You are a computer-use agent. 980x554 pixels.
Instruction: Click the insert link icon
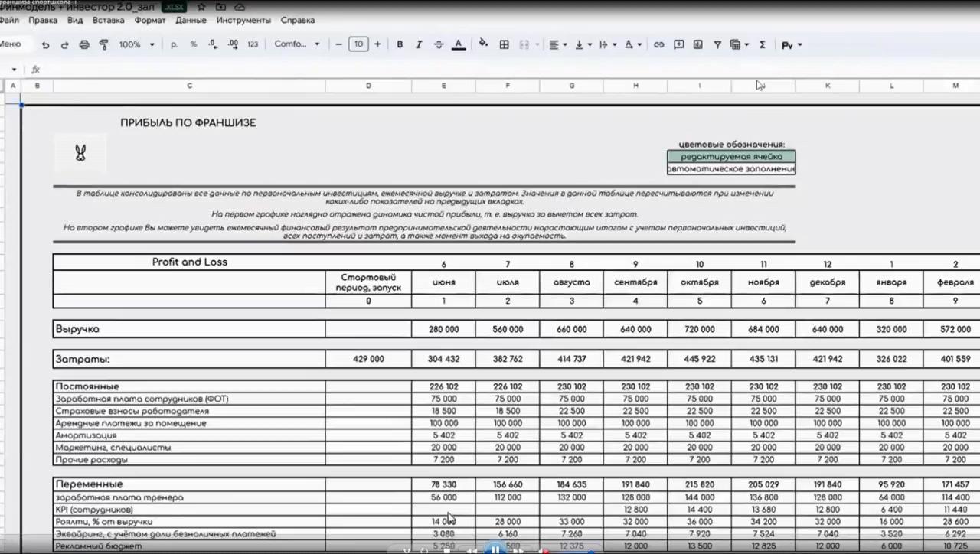(658, 44)
